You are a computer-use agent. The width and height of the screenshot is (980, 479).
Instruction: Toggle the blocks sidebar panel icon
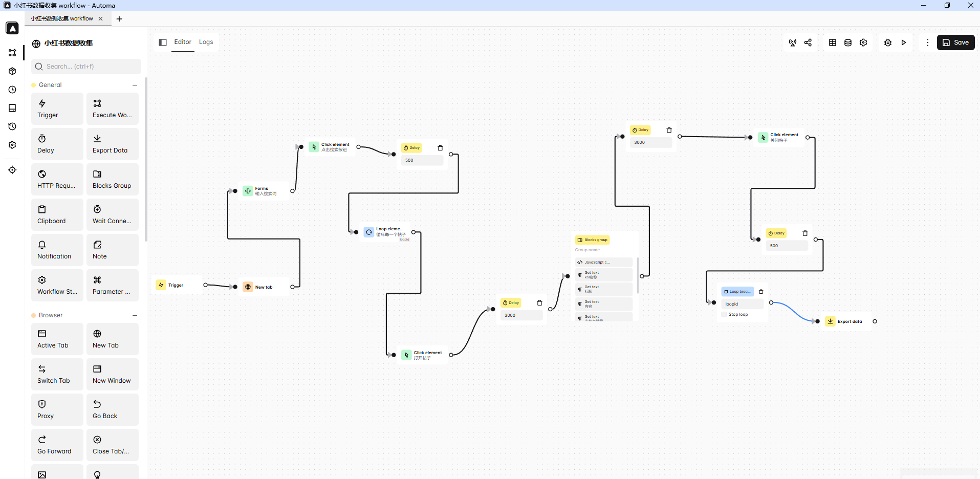(x=163, y=42)
